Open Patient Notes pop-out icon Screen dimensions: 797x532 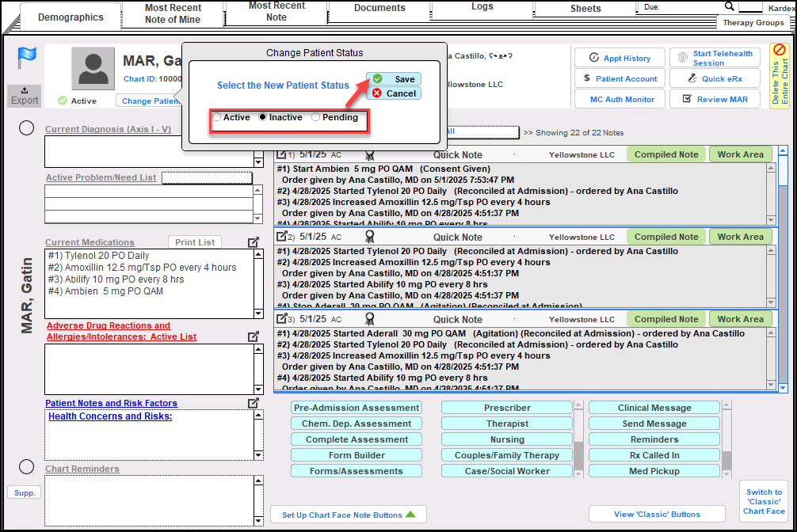[253, 403]
